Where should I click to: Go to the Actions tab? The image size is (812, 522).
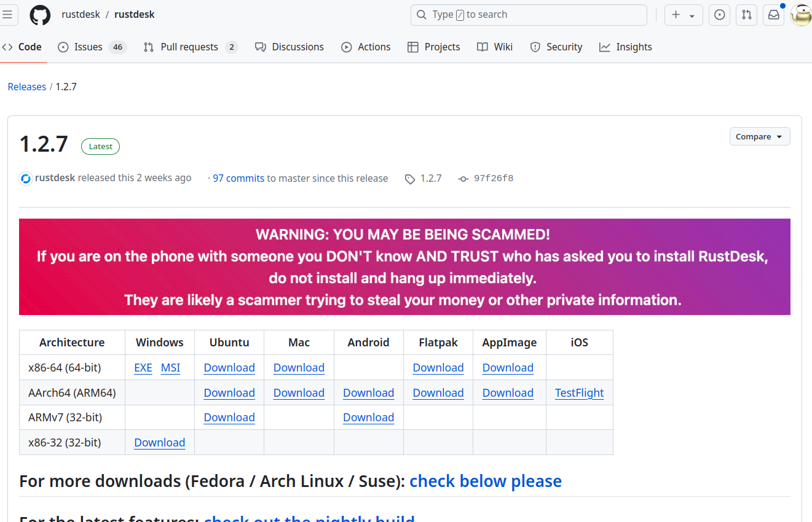pos(366,47)
